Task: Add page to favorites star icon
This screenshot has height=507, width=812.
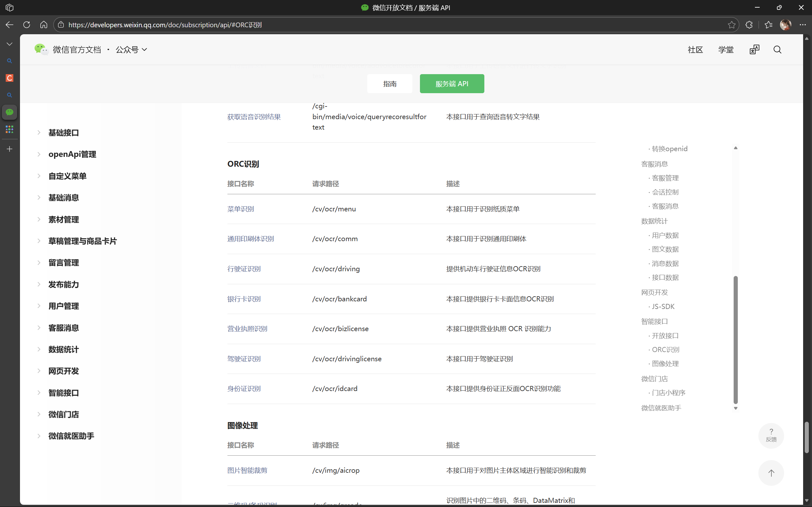Action: pos(731,25)
